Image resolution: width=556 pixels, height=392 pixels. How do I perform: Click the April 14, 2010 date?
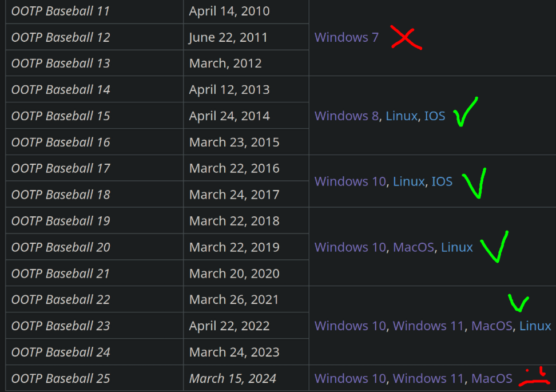point(229,11)
